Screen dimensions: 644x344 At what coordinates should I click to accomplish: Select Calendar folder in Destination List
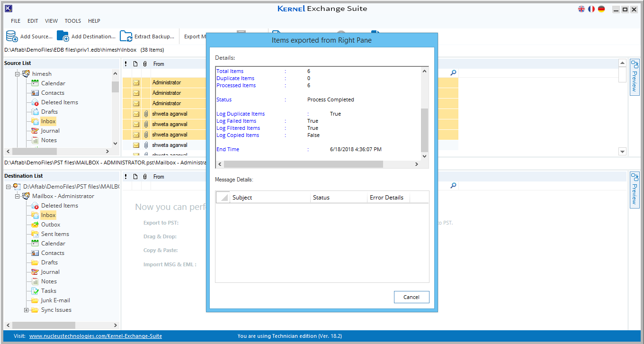53,244
